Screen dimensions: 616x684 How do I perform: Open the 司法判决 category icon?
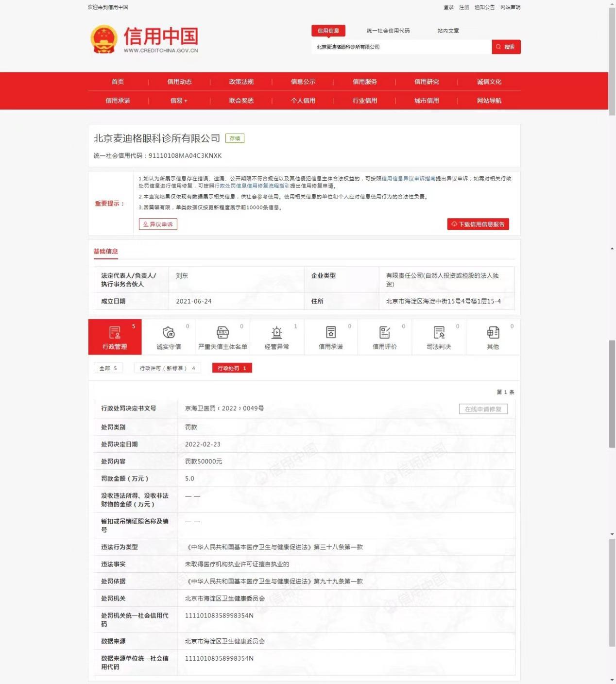[x=439, y=337]
